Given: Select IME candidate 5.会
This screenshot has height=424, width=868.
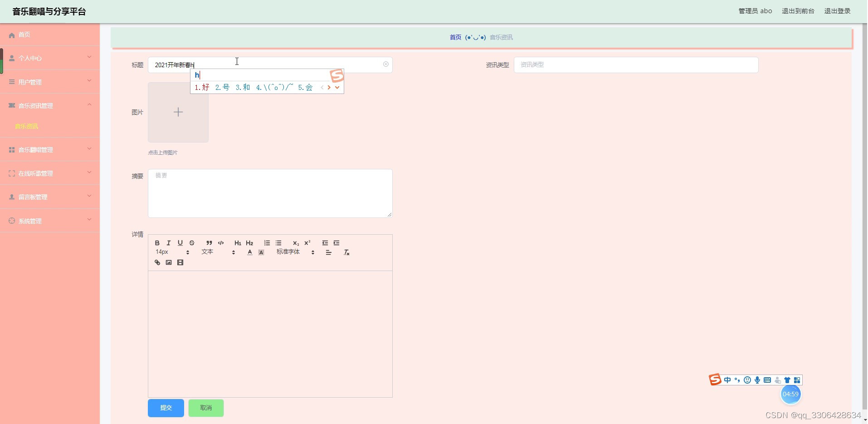Looking at the screenshot, I should (x=305, y=87).
